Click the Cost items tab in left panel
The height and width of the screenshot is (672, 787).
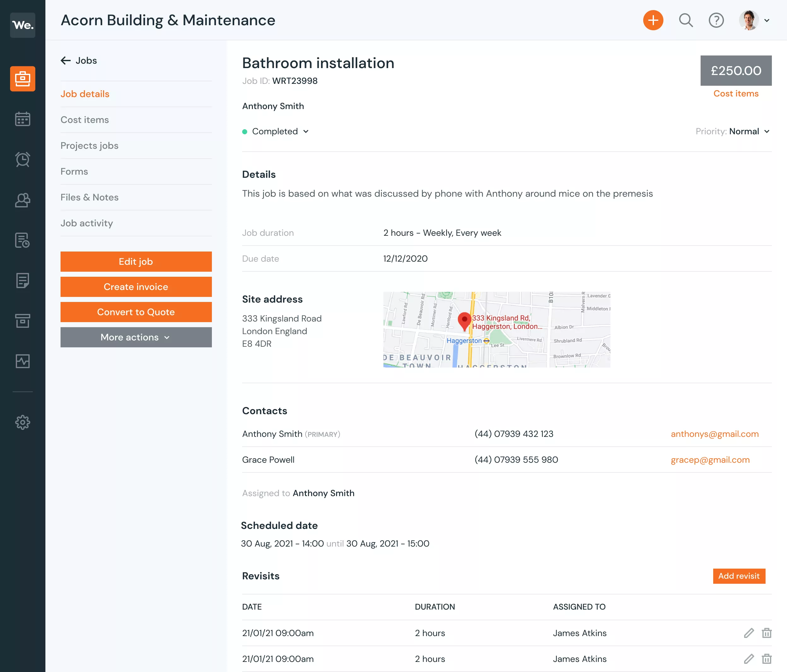[x=85, y=119]
